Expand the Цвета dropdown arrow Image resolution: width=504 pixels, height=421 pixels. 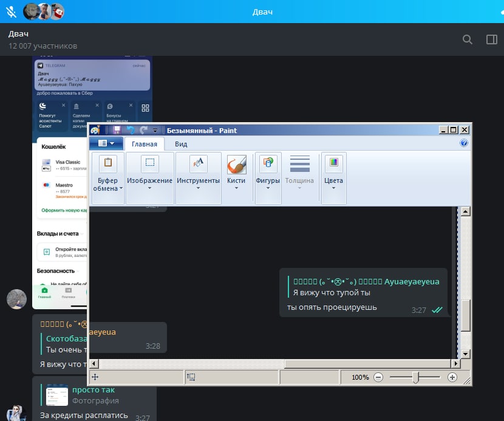click(333, 188)
